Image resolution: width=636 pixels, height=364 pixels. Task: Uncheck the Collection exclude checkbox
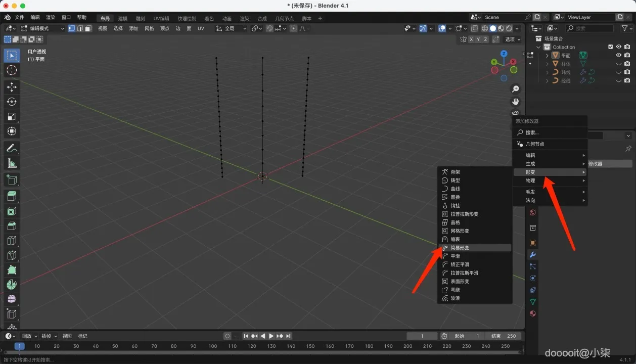(610, 47)
